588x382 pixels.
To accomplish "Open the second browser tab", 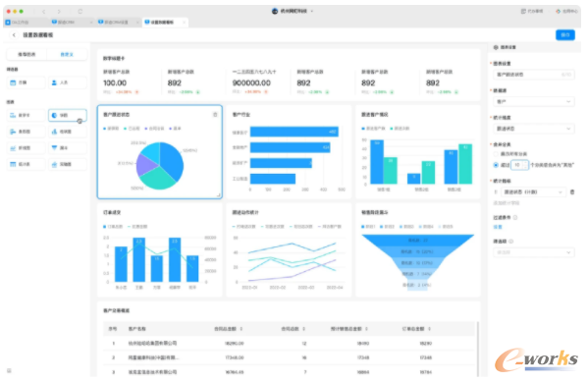I will 72,23.
